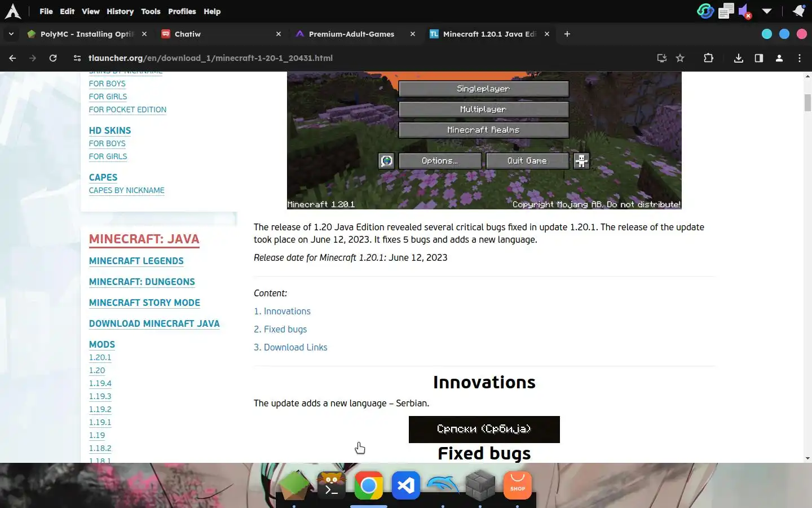Open the Chrome three-dot menu

coord(799,58)
